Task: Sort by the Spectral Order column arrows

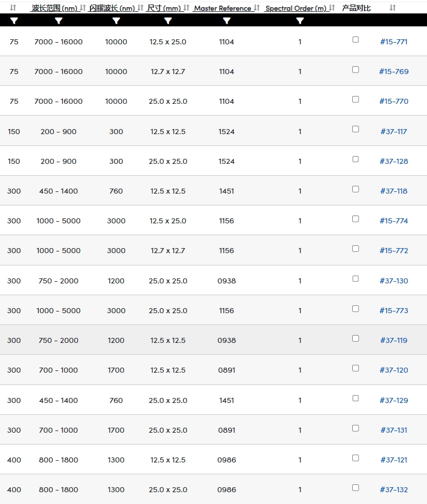Action: pos(331,8)
